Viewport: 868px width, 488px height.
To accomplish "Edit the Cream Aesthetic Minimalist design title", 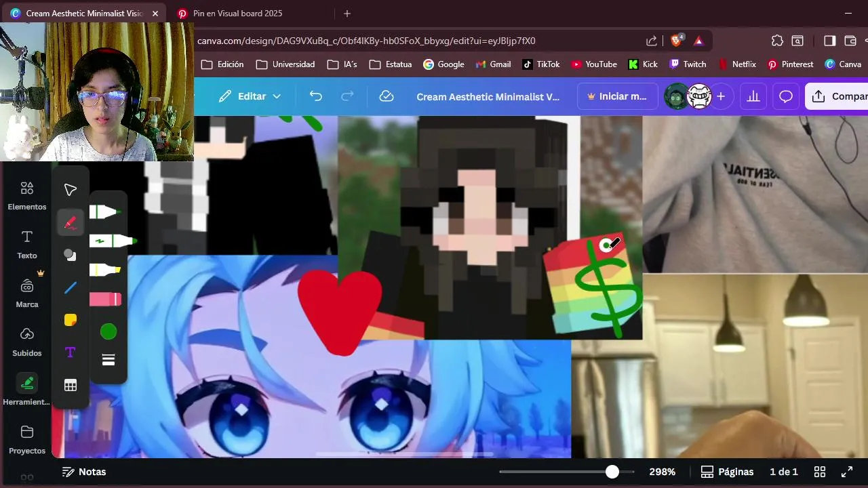I will (x=488, y=97).
